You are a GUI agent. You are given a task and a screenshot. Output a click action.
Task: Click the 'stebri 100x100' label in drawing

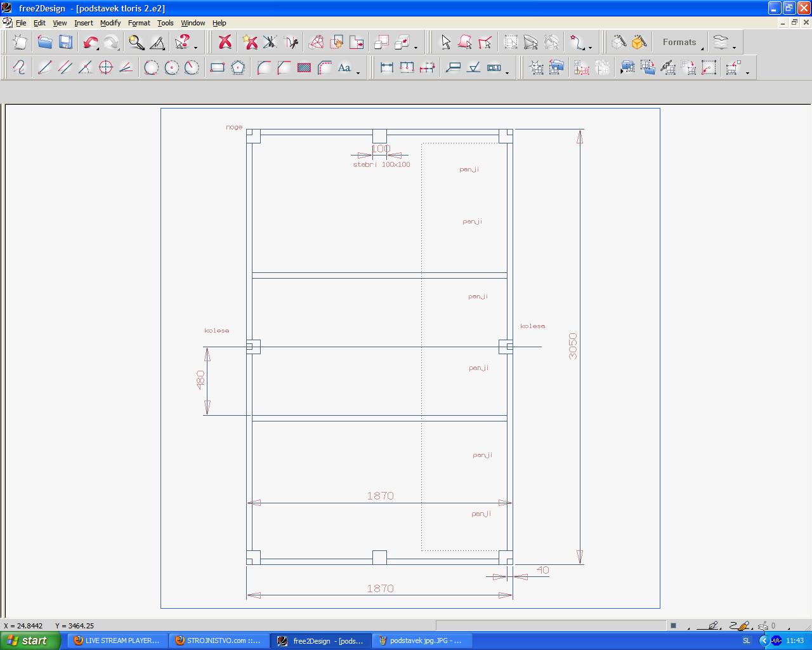(381, 164)
